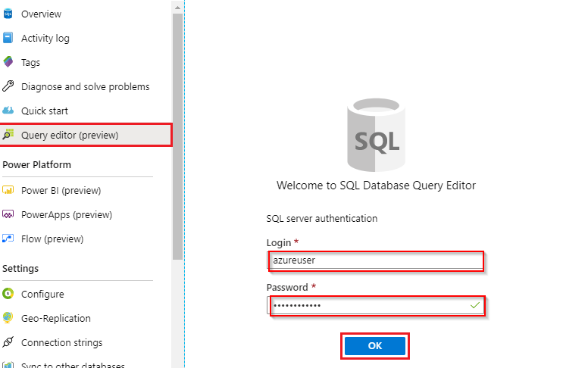The width and height of the screenshot is (588, 368).
Task: Click the Tags purple label icon
Action: point(8,62)
